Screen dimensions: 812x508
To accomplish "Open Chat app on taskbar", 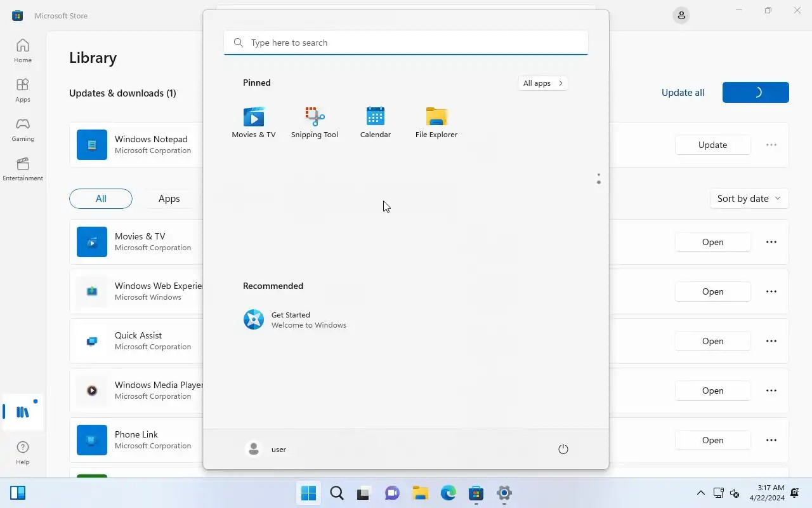I will [392, 493].
